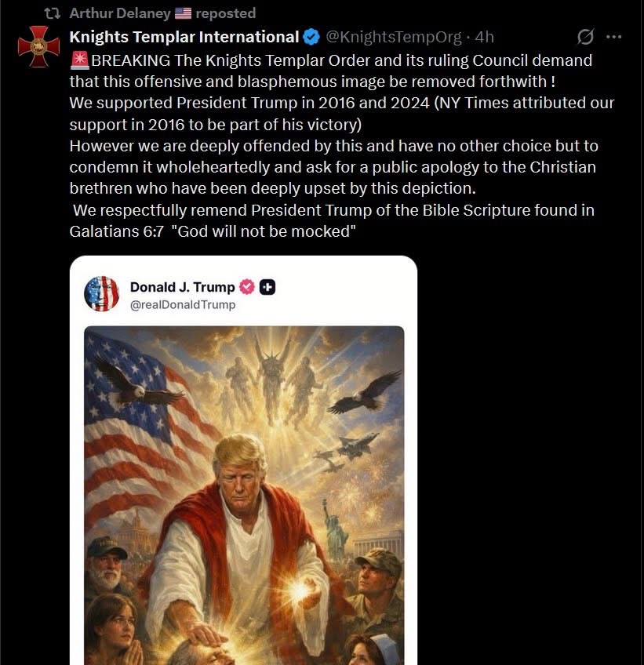Click Donald J. Trump's avatar in embedded post
The image size is (644, 665).
point(101,294)
